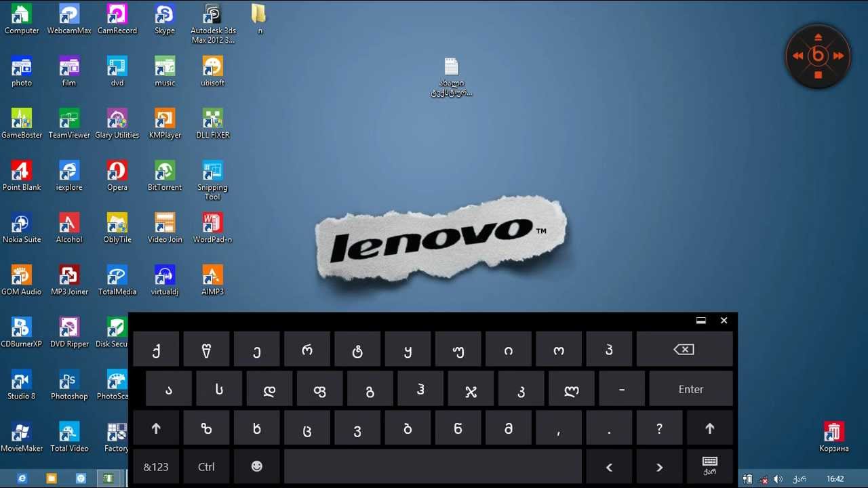Select the DVD Ripper icon
This screenshot has width=868, height=488.
(69, 332)
